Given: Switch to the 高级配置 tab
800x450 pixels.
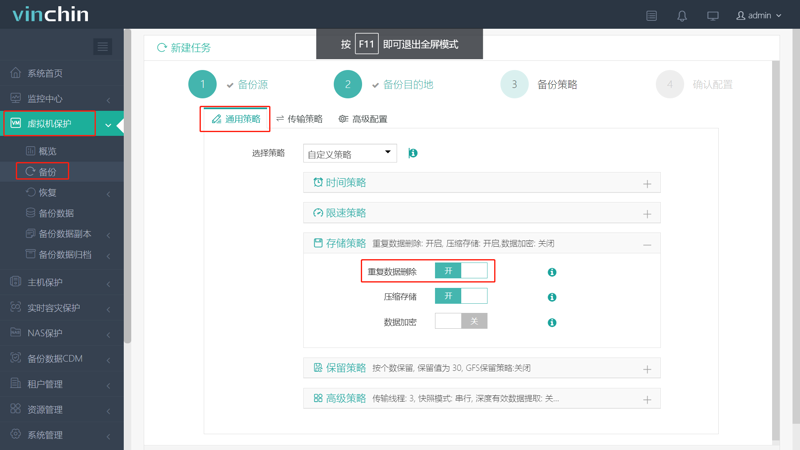Looking at the screenshot, I should click(x=363, y=119).
